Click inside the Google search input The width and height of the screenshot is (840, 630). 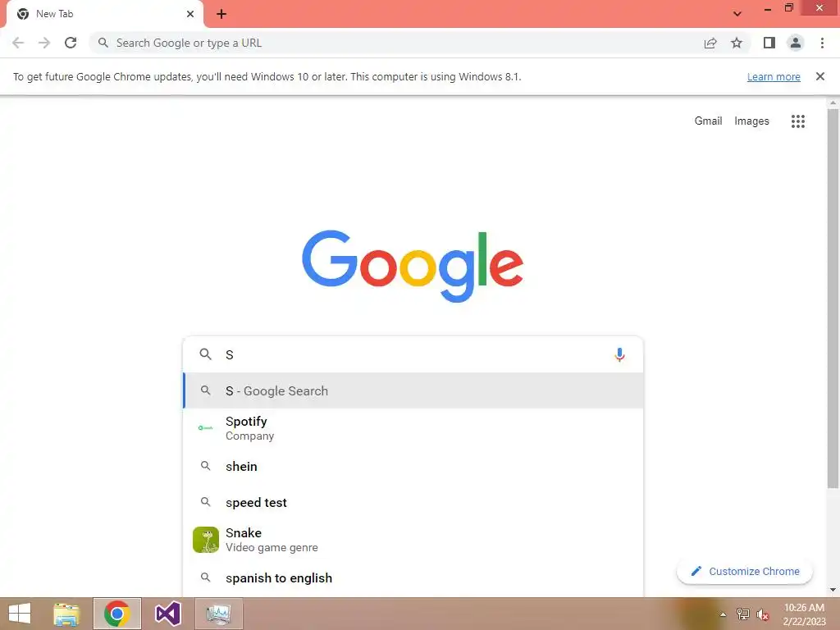415,354
